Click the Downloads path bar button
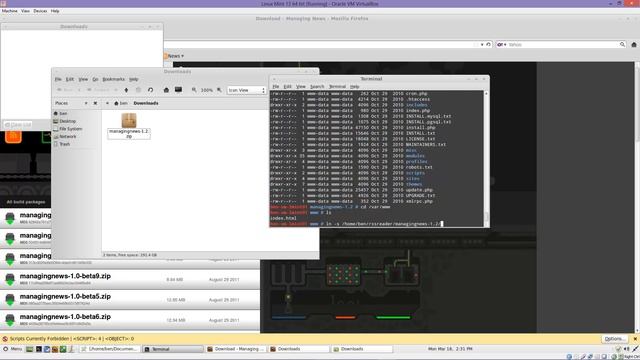The image size is (640, 360). click(x=146, y=103)
